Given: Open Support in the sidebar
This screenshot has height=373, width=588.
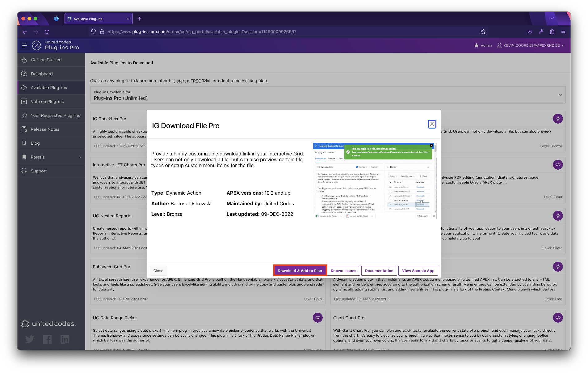Looking at the screenshot, I should (51, 171).
